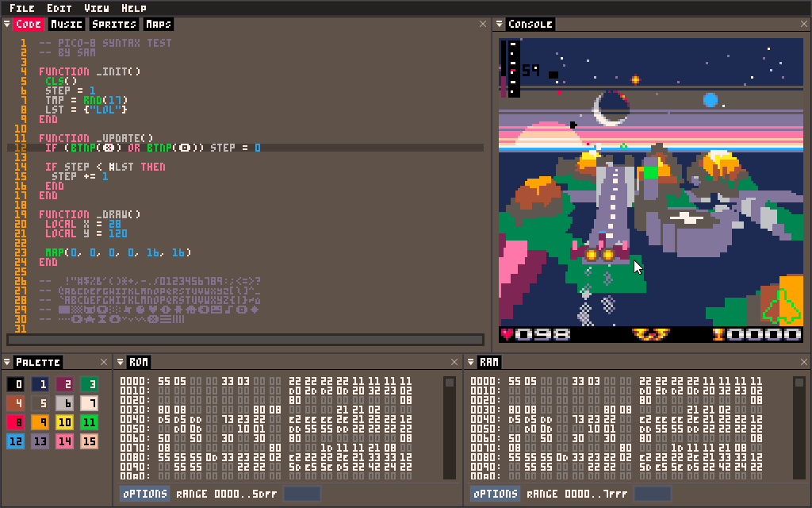Click ROM address row 0040
The image size is (812, 508).
pyautogui.click(x=266, y=419)
